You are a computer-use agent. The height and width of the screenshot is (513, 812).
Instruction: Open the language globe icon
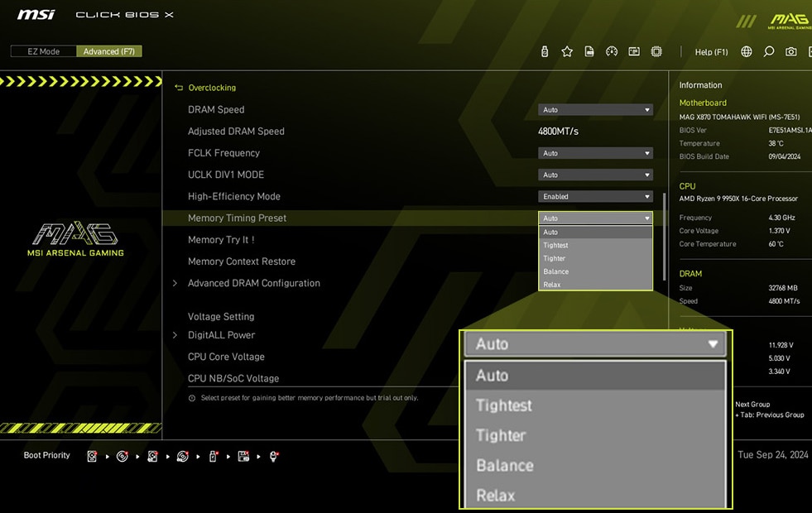747,51
